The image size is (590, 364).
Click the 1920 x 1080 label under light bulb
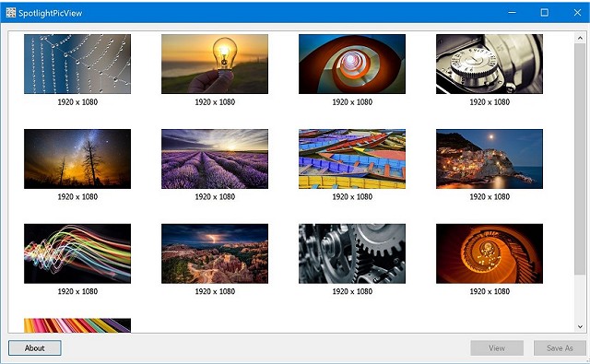point(215,102)
